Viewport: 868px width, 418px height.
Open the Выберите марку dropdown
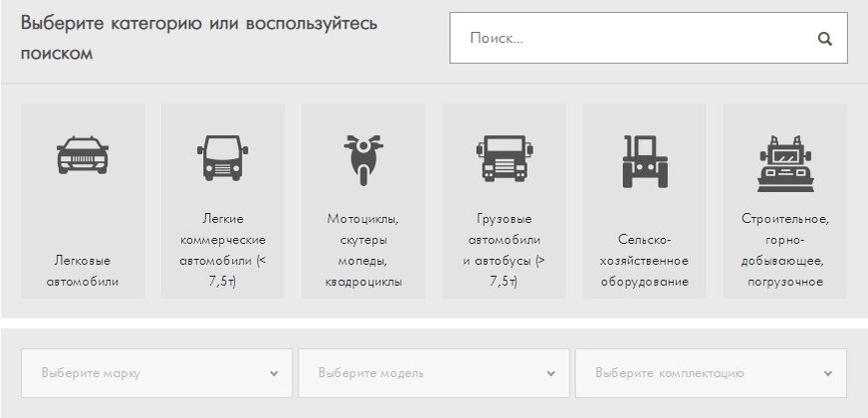(156, 373)
